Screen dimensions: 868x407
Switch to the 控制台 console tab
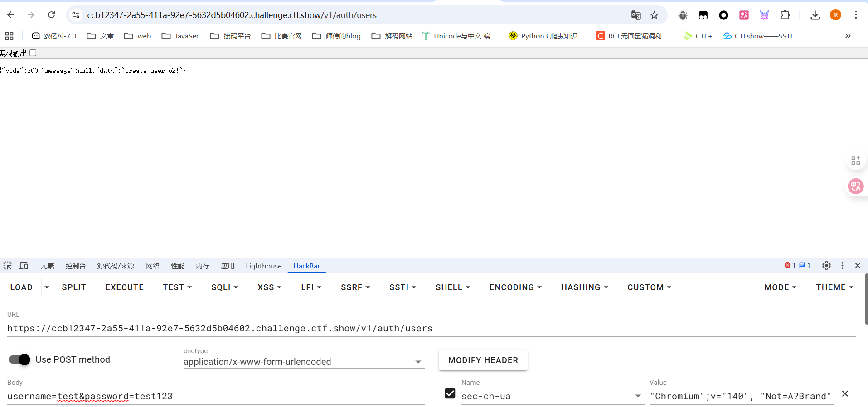pos(76,266)
